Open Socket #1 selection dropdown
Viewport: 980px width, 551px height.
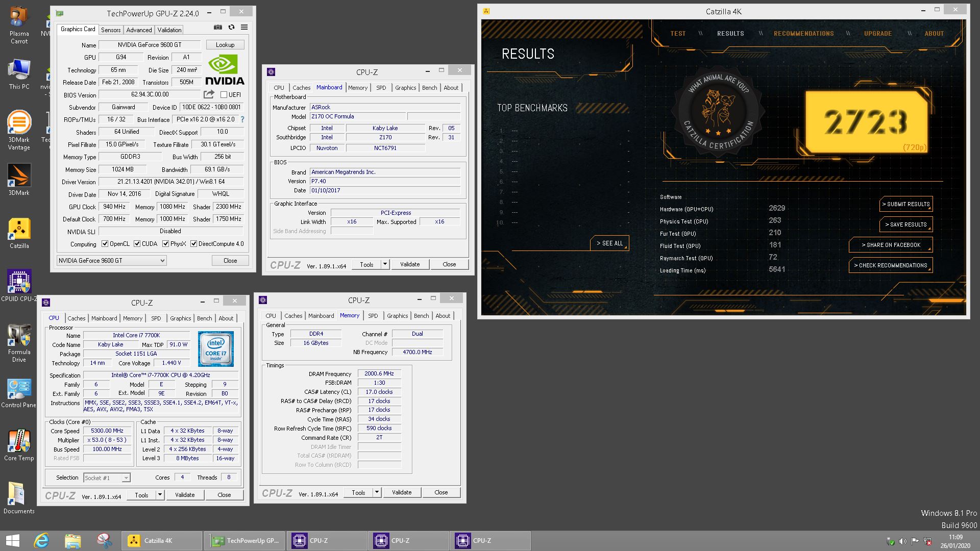pyautogui.click(x=107, y=478)
